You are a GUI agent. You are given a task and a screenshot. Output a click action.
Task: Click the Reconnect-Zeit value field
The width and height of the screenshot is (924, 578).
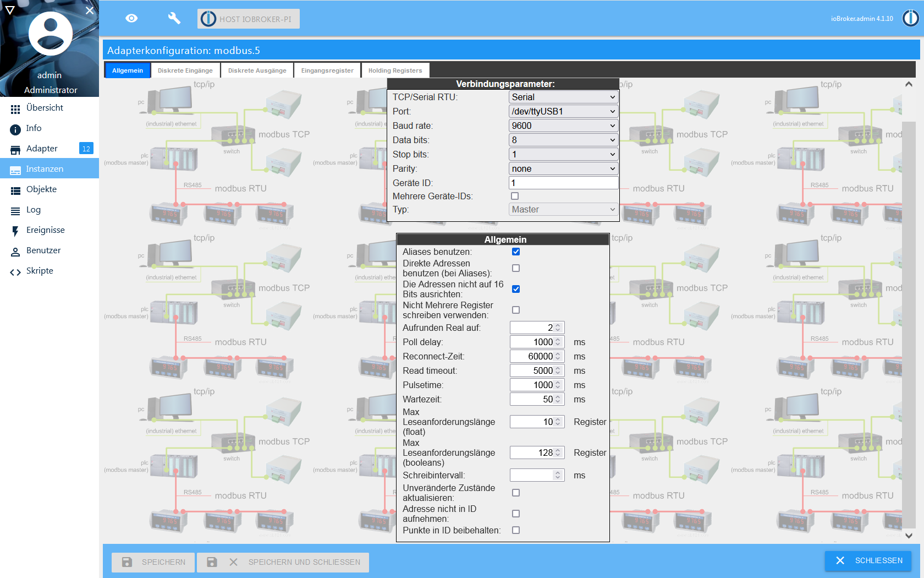(x=537, y=356)
